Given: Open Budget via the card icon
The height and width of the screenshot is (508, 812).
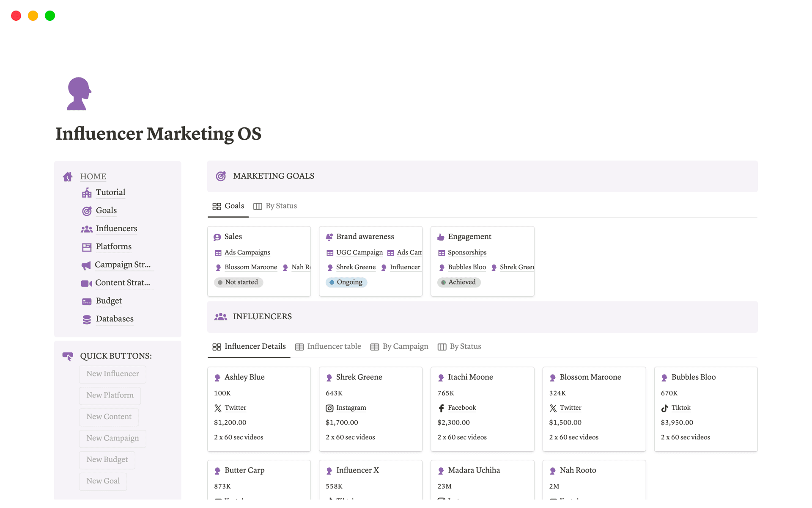Looking at the screenshot, I should 87,301.
